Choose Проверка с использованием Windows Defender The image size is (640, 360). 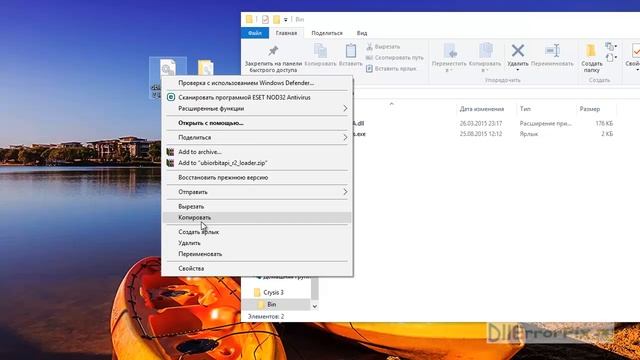tap(257, 83)
